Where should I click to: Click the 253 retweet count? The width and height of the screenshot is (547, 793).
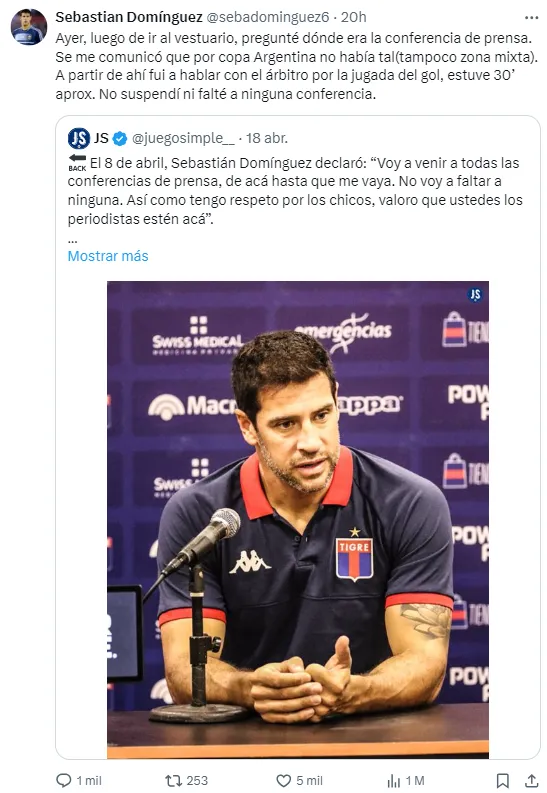click(x=197, y=780)
